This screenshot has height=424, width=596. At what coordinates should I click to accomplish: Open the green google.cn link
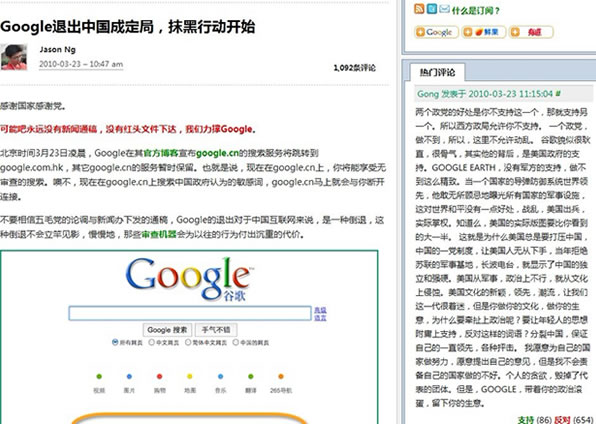point(217,153)
